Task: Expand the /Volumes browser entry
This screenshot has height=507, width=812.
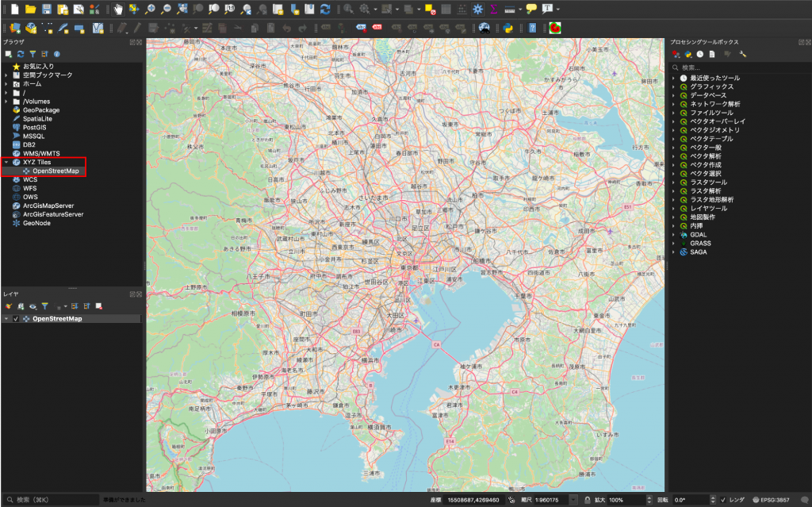Action: click(6, 102)
